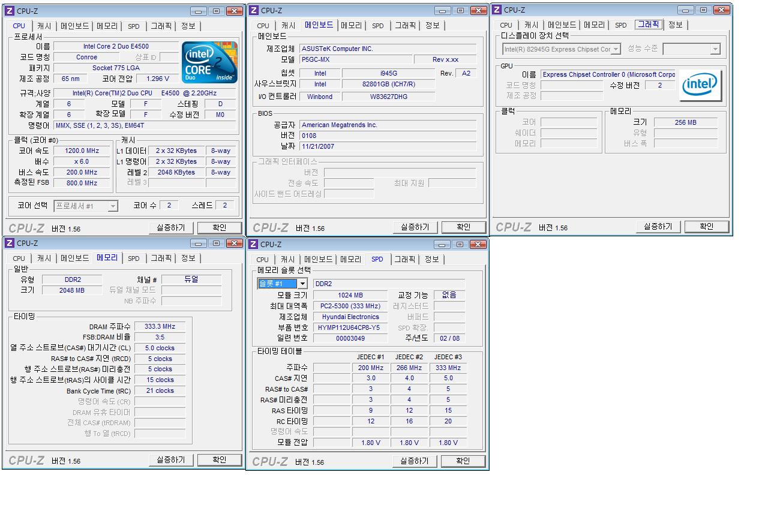This screenshot has height=532, width=783.
Task: Open 그래픽 tab in SPD window
Action: click(404, 259)
